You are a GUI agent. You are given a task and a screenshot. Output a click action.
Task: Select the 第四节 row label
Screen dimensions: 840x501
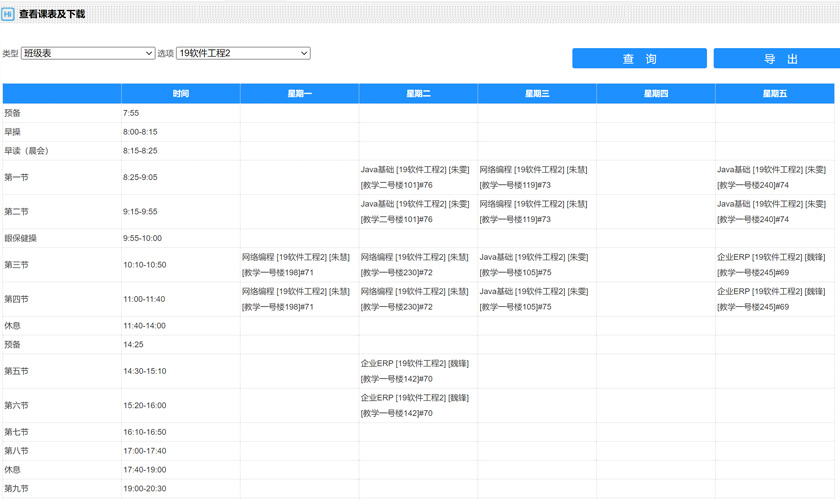16,299
